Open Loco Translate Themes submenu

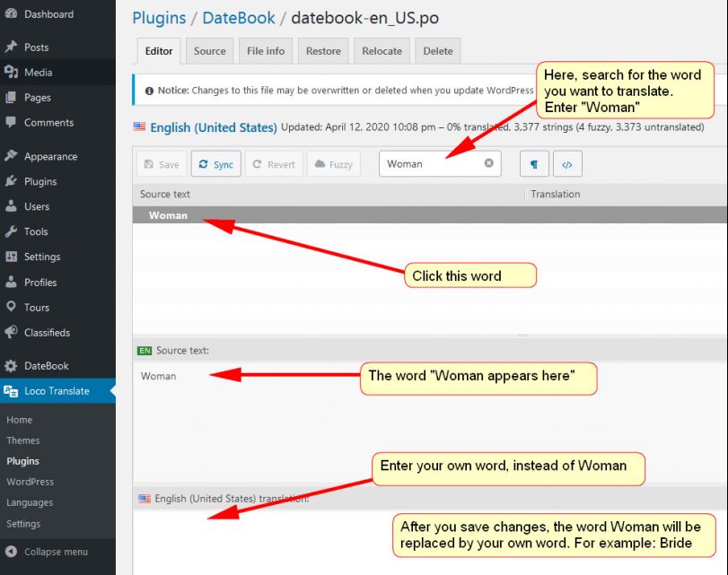(x=23, y=440)
